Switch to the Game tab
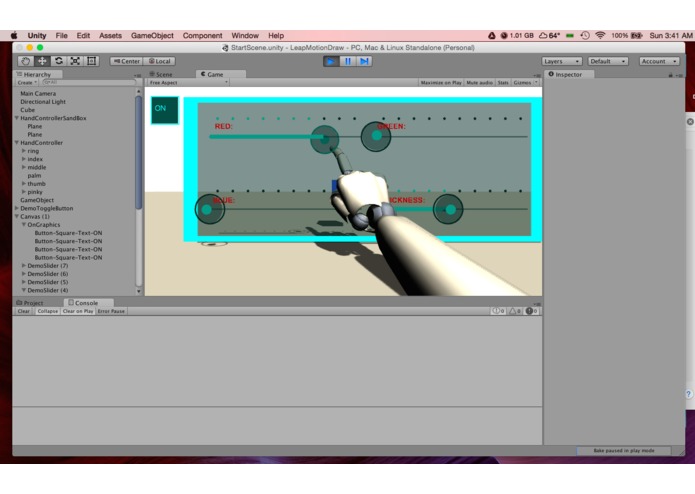Viewport: 695px width, 494px height. tap(220, 74)
